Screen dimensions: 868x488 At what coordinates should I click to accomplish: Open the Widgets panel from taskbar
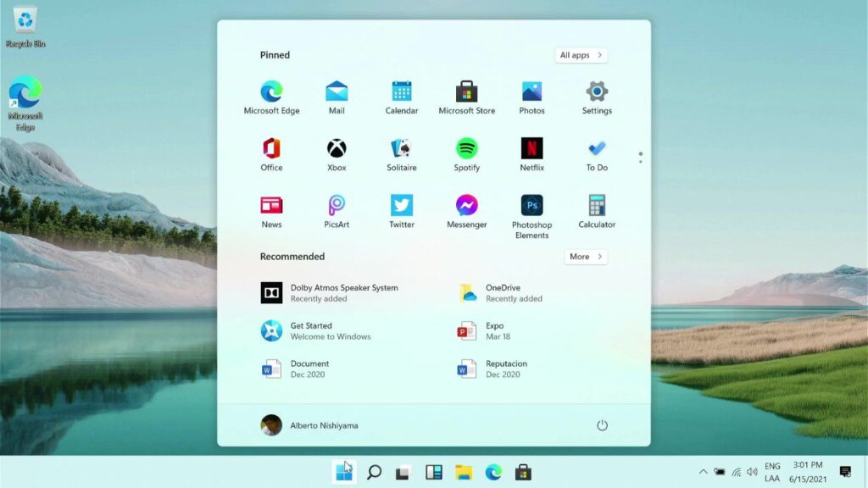click(x=433, y=472)
